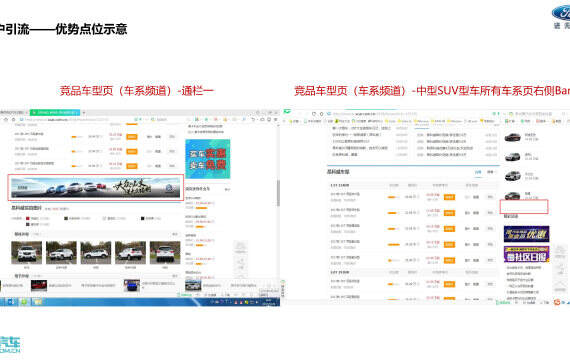Screen dimensions: 570x360
Task: Open the silver car news thumbnail at bottom
Action: 193,285
